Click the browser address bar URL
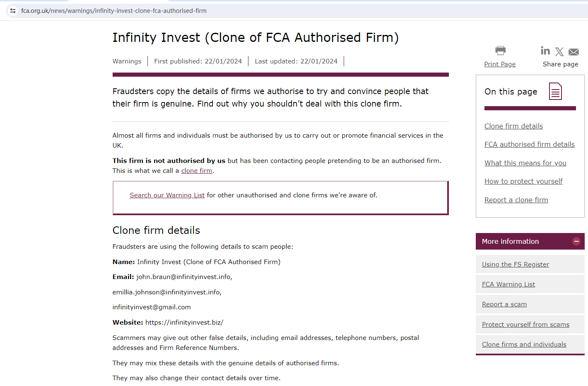The image size is (588, 386). (114, 11)
